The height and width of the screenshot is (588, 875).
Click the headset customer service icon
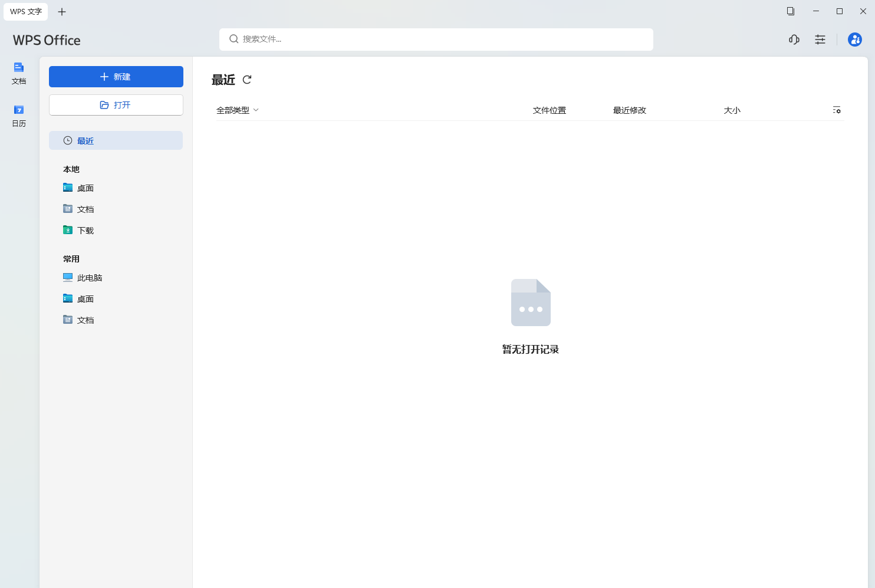click(x=794, y=40)
